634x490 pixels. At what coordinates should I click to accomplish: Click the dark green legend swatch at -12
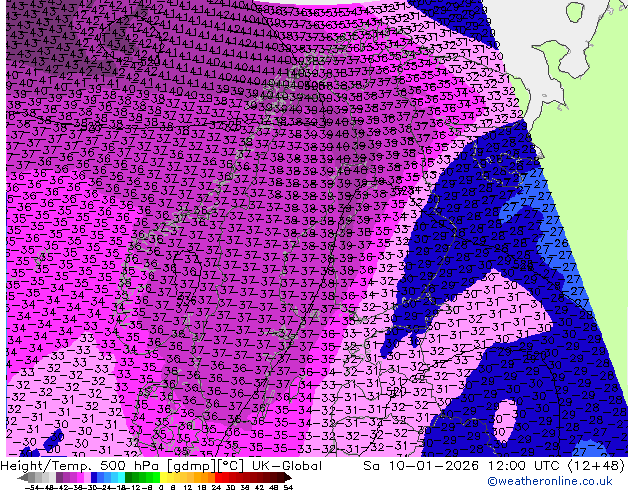coord(129,477)
